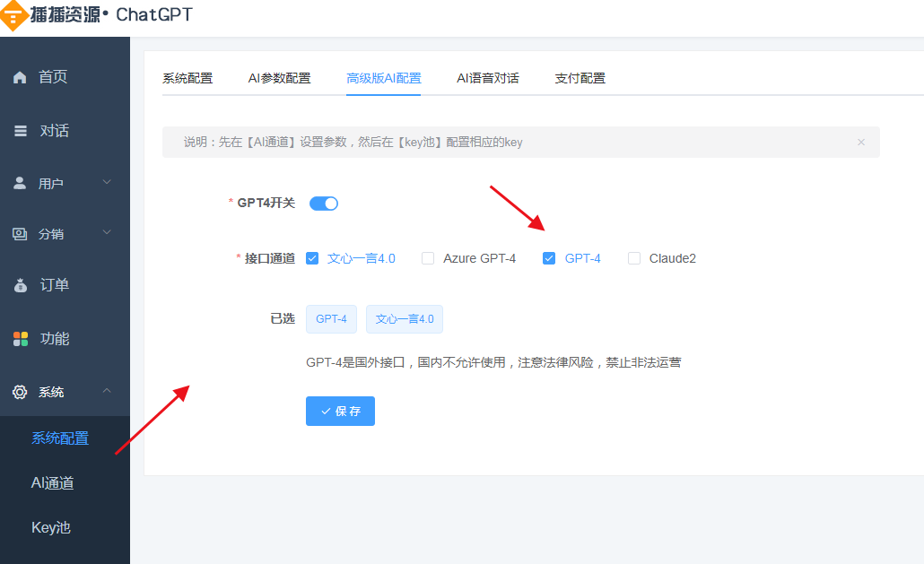The image size is (924, 564).
Task: Click the 保存 save button
Action: pyautogui.click(x=340, y=411)
